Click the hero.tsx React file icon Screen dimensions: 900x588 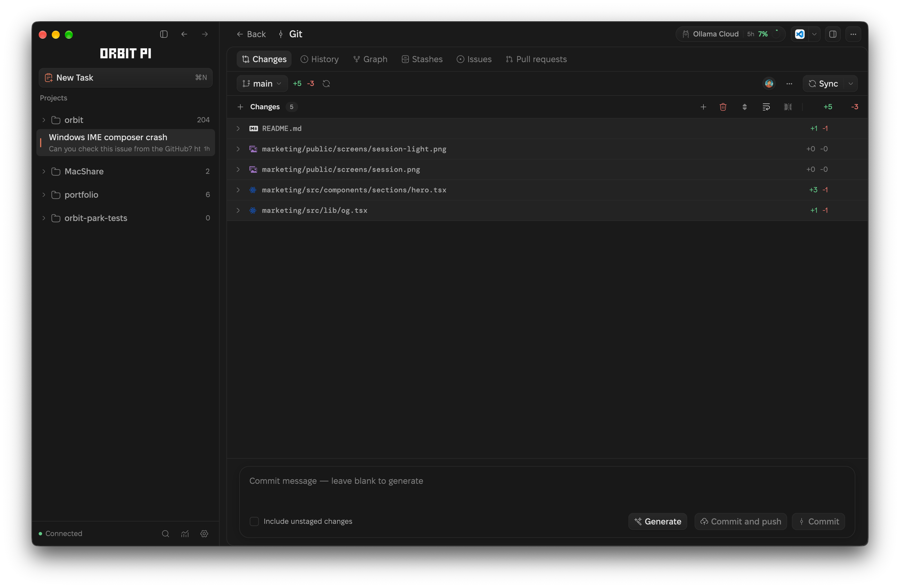[x=253, y=190]
